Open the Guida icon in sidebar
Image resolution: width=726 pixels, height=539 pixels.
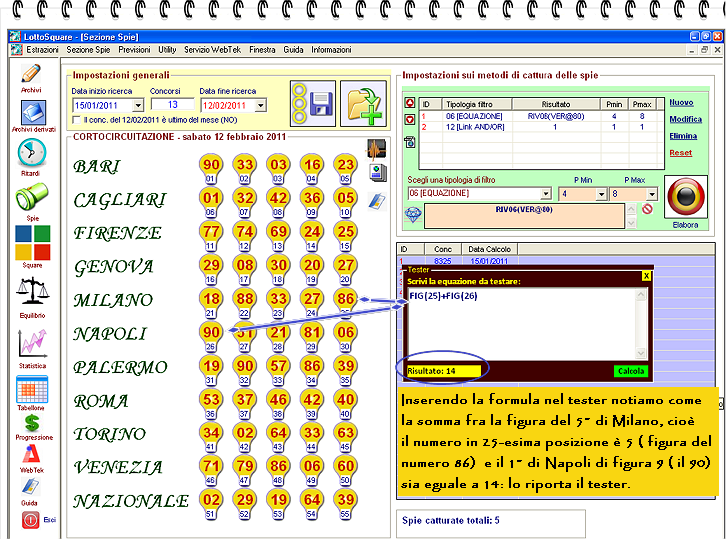(x=30, y=487)
